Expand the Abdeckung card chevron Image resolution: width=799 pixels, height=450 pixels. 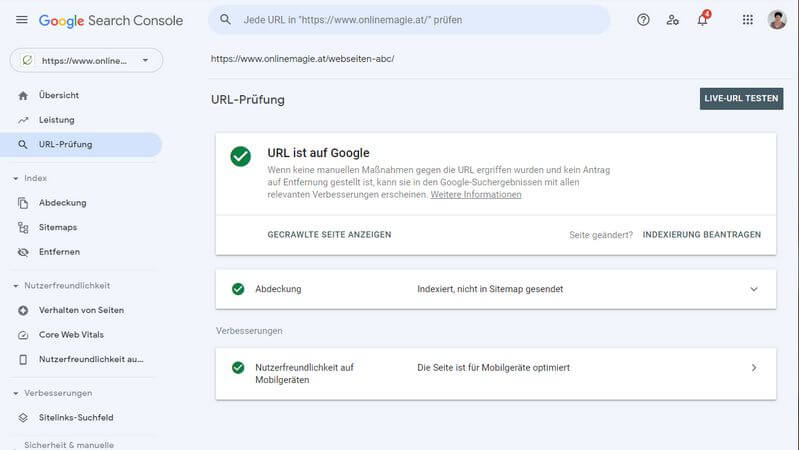point(754,289)
